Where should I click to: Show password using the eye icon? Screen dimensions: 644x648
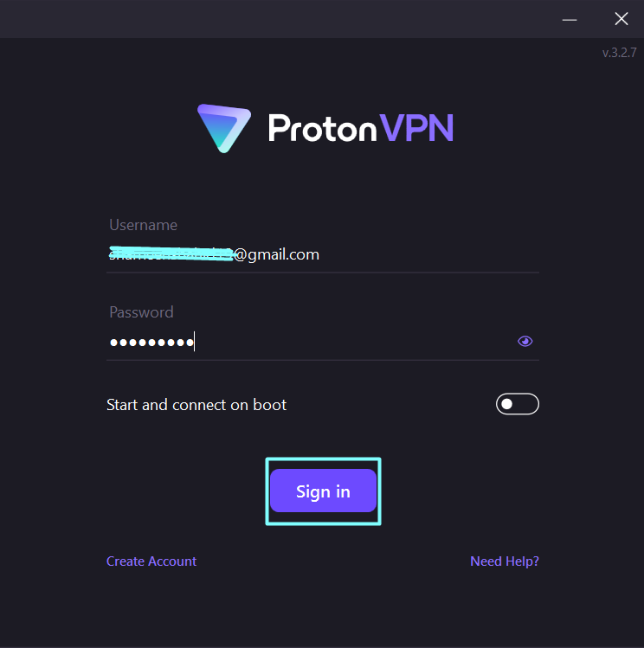pos(525,341)
